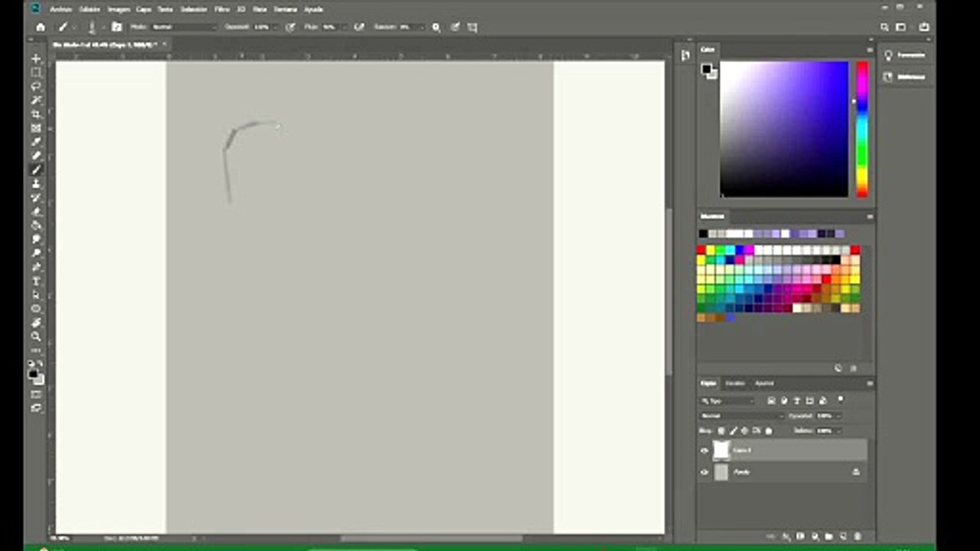Select the Zoom magnifier tool
980x551 pixels.
point(36,336)
